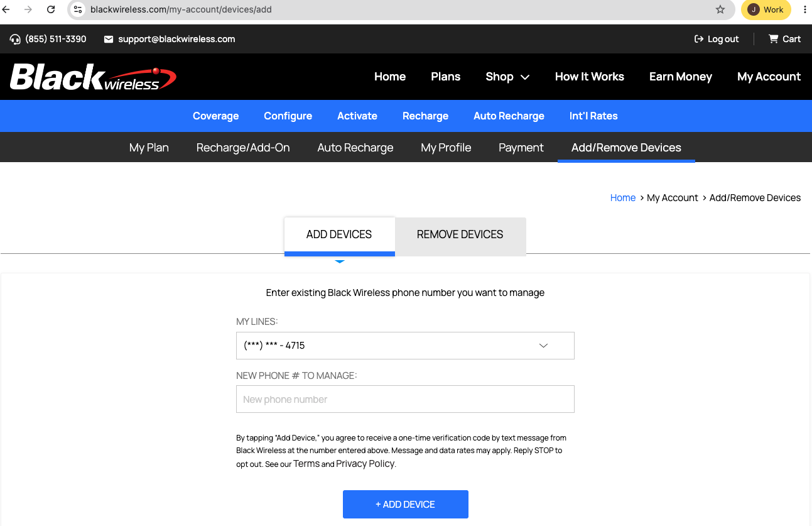Open support@blackwireless.com email link
The width and height of the screenshot is (812, 526).
pos(176,39)
